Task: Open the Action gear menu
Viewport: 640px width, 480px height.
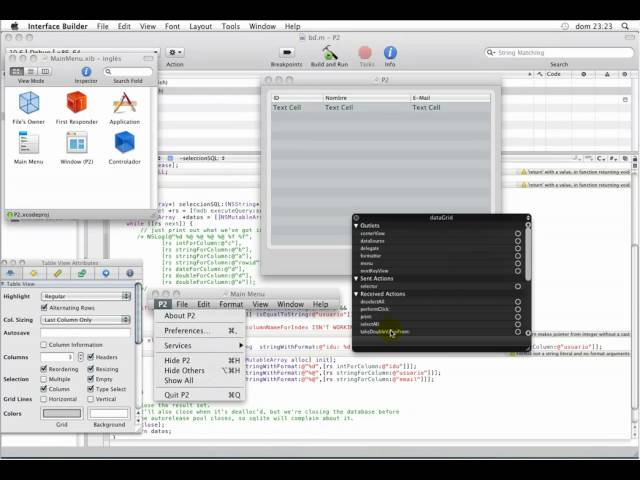Action: [176, 52]
